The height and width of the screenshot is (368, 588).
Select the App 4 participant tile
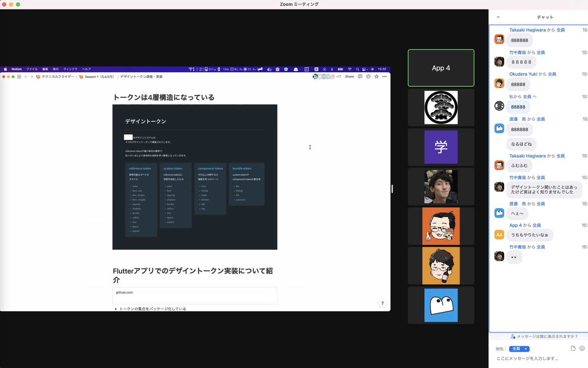tap(441, 68)
